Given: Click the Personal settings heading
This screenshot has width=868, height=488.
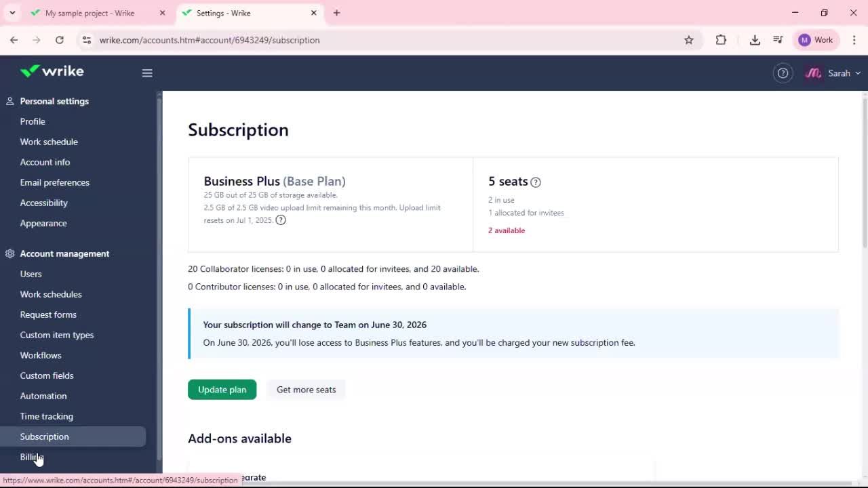Looking at the screenshot, I should point(54,101).
